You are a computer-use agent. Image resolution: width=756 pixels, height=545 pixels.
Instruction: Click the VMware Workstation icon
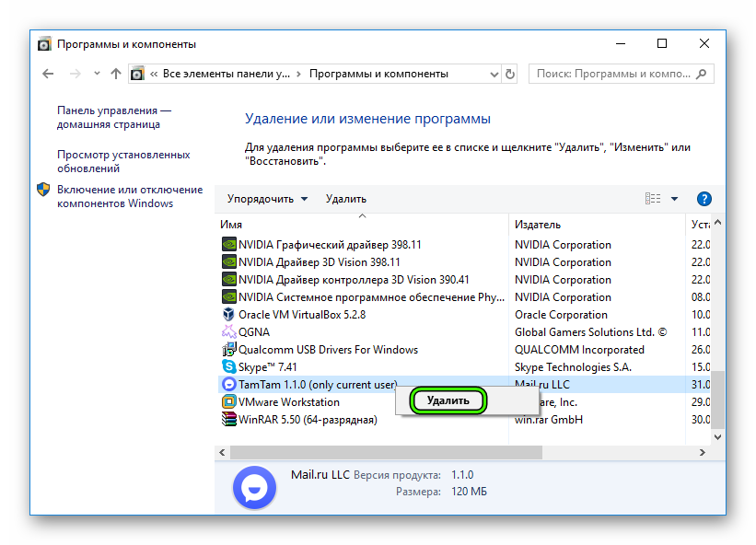pos(228,402)
